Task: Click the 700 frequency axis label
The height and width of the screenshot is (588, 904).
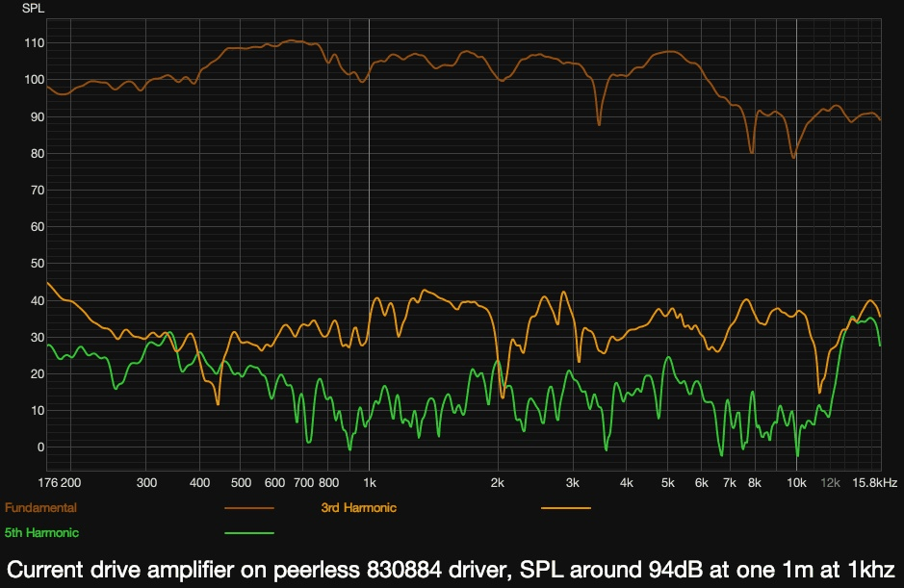Action: 304,483
